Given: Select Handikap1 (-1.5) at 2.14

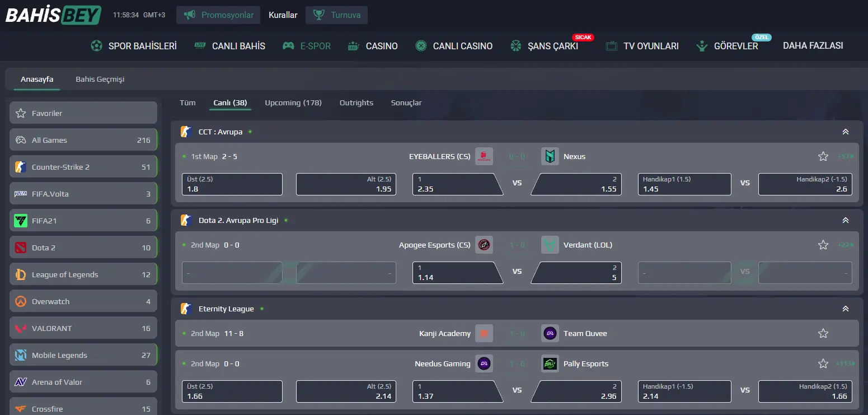Looking at the screenshot, I should tap(684, 391).
